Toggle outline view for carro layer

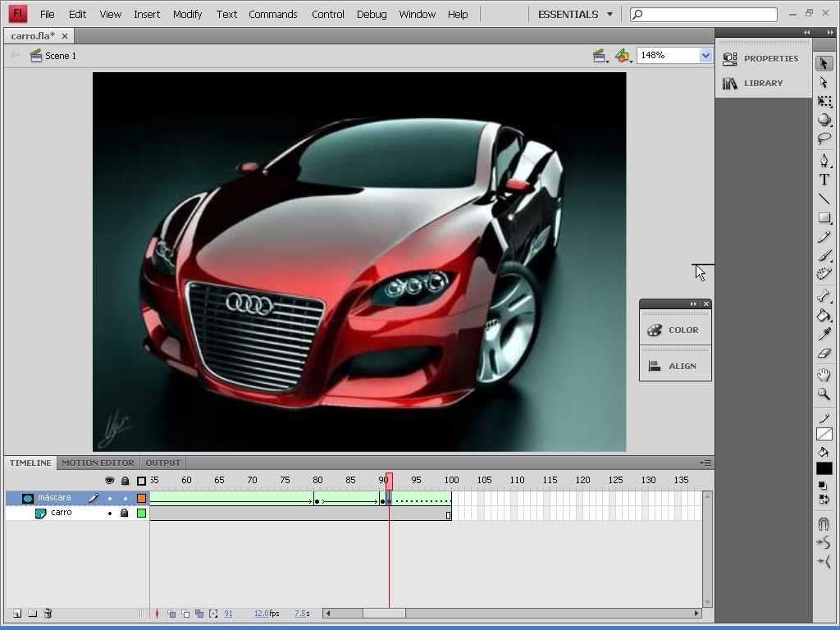(x=141, y=513)
